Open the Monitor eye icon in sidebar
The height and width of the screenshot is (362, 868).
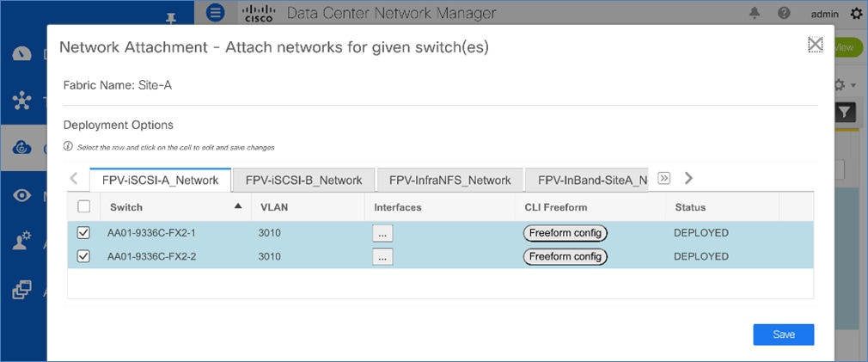[22, 195]
